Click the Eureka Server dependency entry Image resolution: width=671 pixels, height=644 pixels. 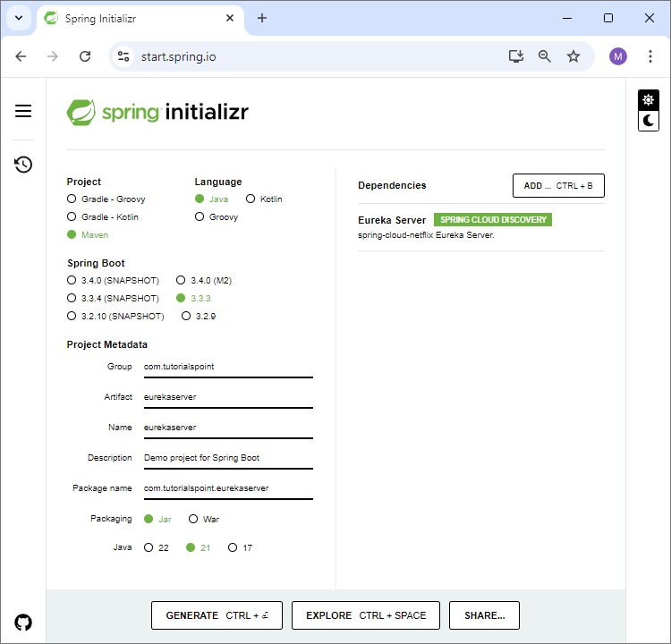coord(481,227)
